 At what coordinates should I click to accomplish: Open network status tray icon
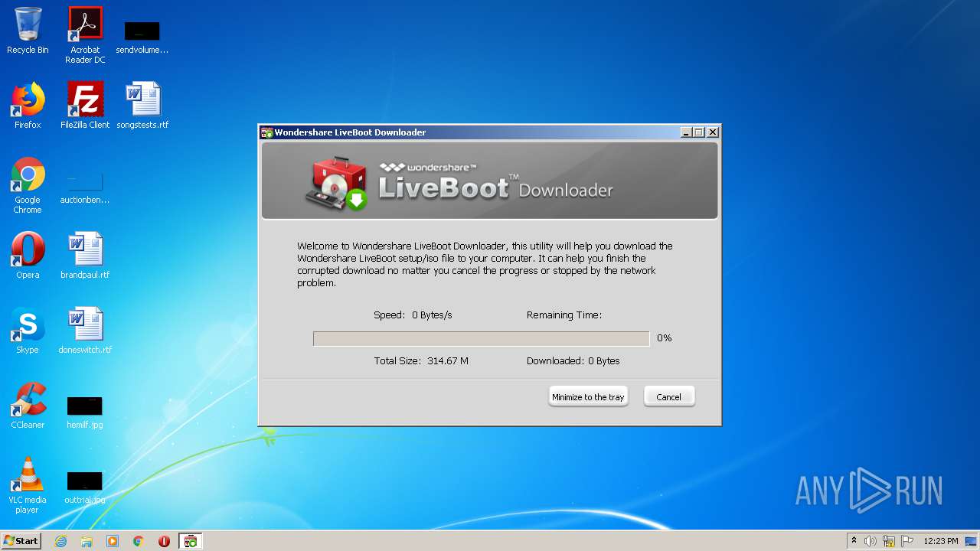[x=889, y=541]
